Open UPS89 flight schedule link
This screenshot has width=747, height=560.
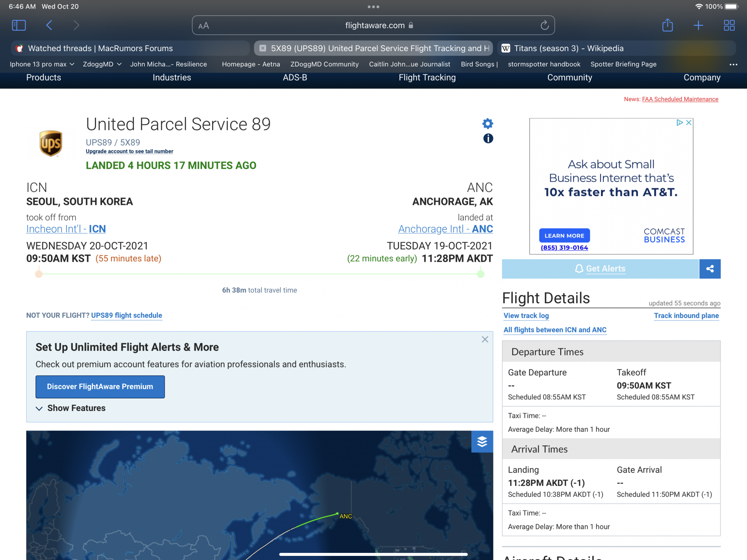(x=127, y=315)
